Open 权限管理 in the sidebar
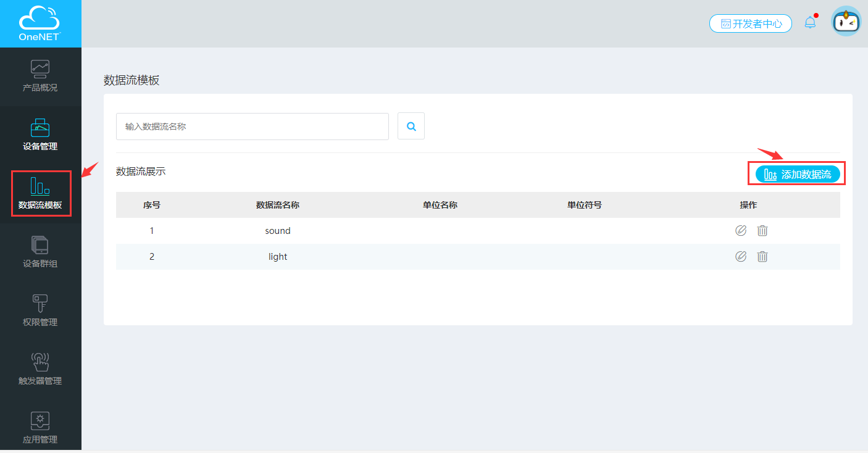This screenshot has height=453, width=868. [40, 311]
